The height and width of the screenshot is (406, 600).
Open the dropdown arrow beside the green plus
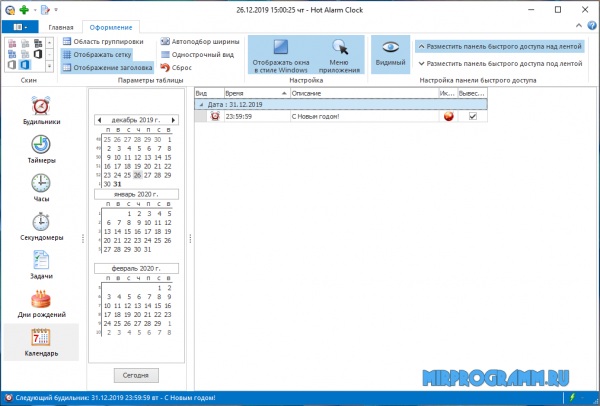point(35,10)
